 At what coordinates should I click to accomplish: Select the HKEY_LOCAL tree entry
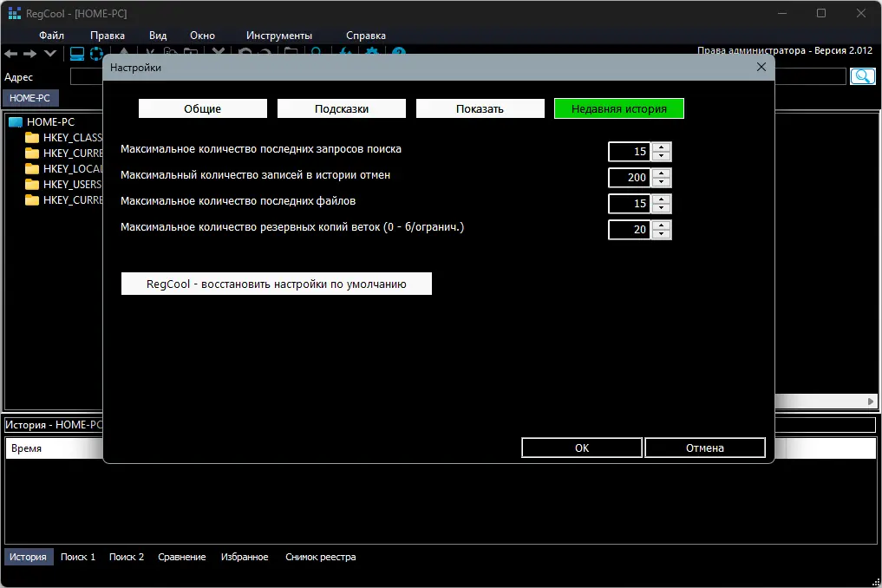(x=73, y=169)
